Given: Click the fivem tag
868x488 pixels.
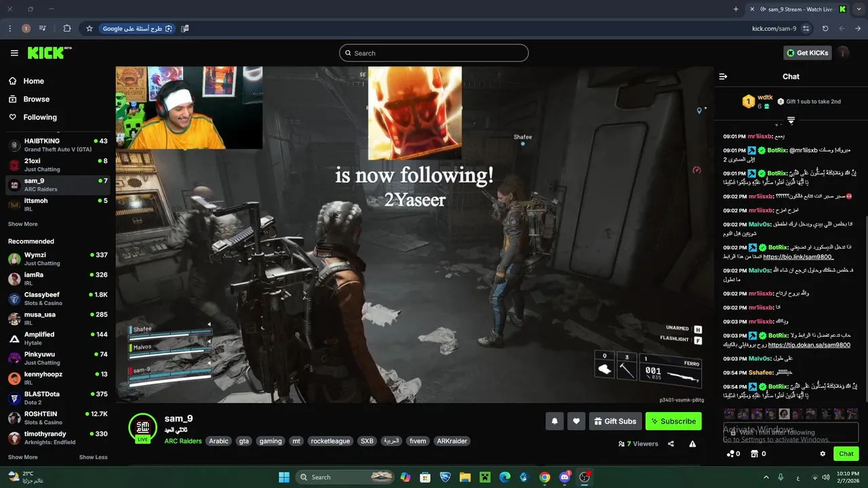Looking at the screenshot, I should (418, 441).
